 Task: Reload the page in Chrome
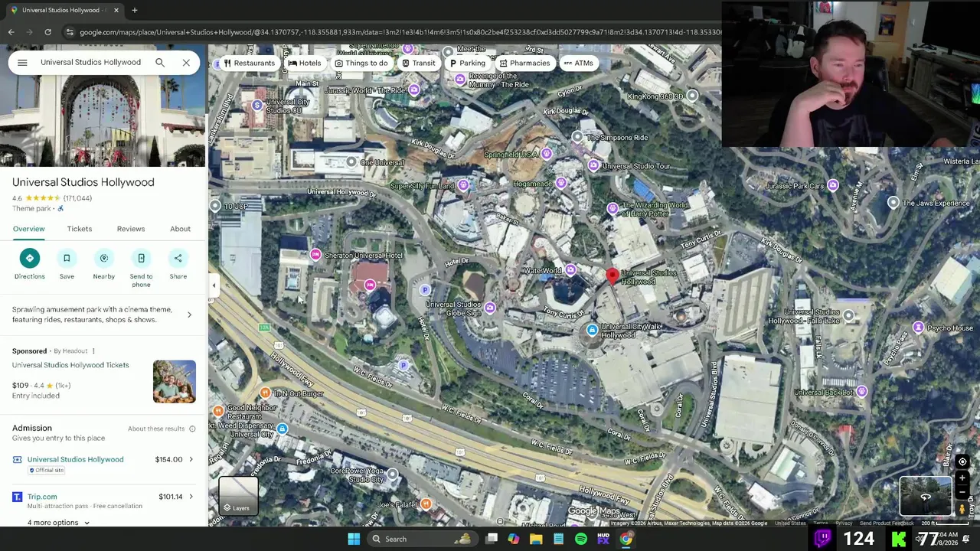pos(47,32)
